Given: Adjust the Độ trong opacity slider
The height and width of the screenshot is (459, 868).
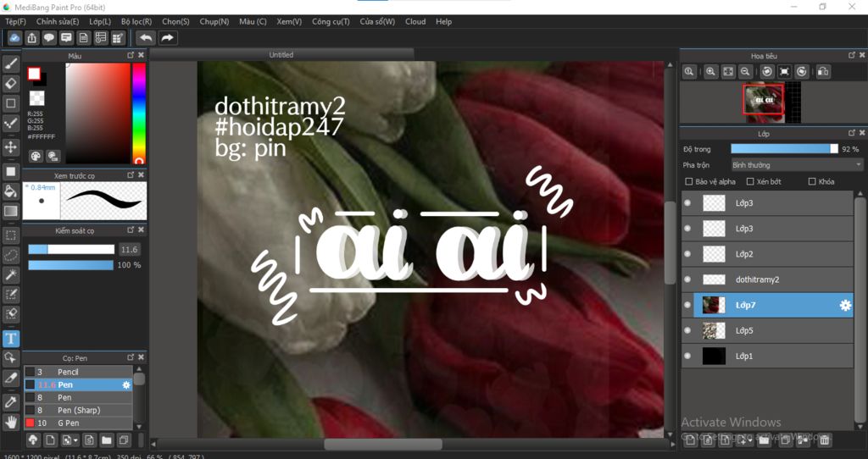Looking at the screenshot, I should pos(784,149).
